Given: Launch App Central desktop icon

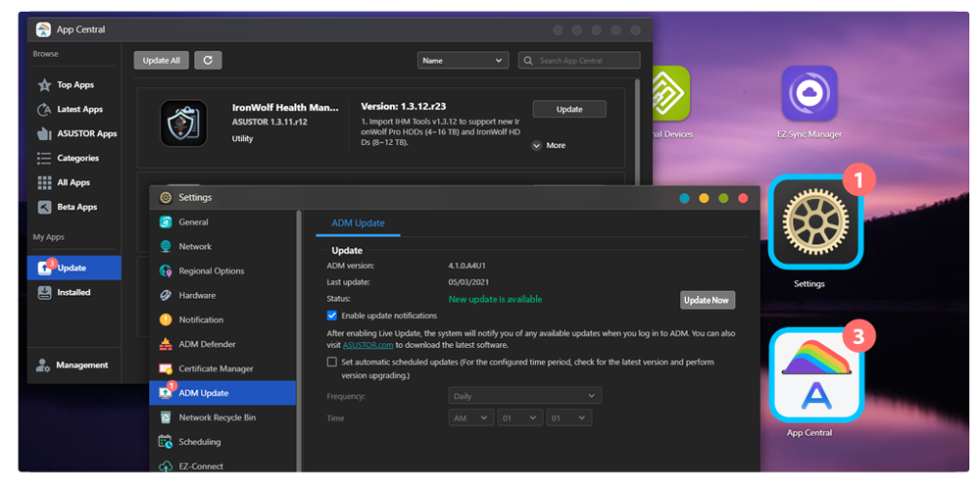Looking at the screenshot, I should pyautogui.click(x=817, y=375).
